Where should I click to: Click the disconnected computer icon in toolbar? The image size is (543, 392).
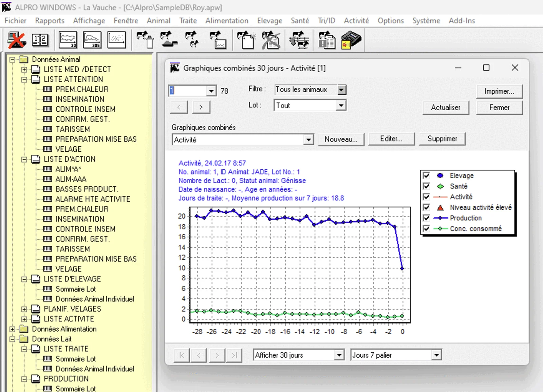click(17, 40)
